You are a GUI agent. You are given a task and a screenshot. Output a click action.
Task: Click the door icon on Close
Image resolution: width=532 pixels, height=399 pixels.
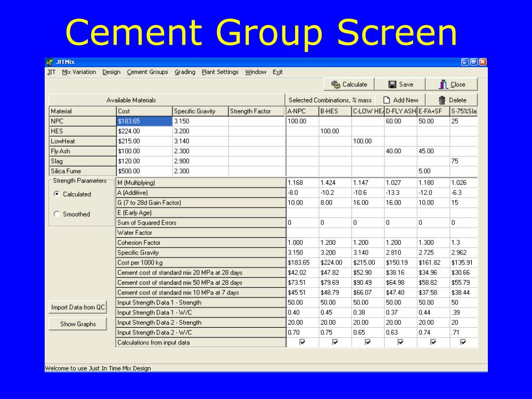(x=443, y=85)
